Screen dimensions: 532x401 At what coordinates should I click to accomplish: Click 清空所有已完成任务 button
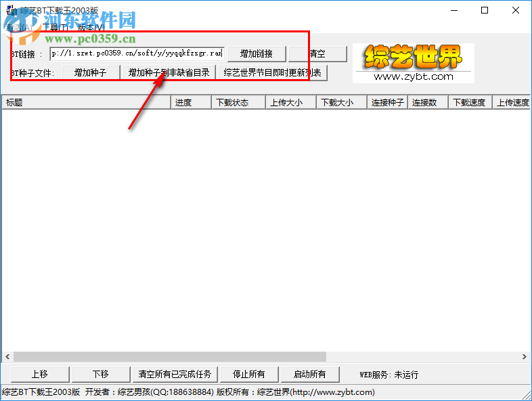(x=175, y=374)
